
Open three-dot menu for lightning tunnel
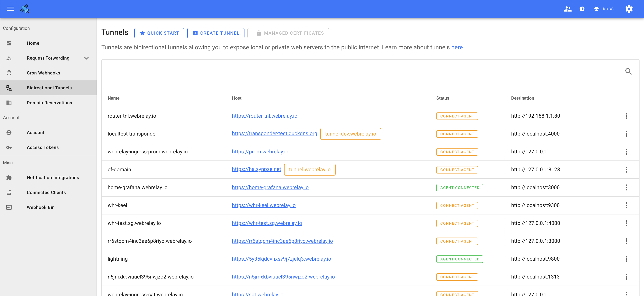pyautogui.click(x=626, y=259)
